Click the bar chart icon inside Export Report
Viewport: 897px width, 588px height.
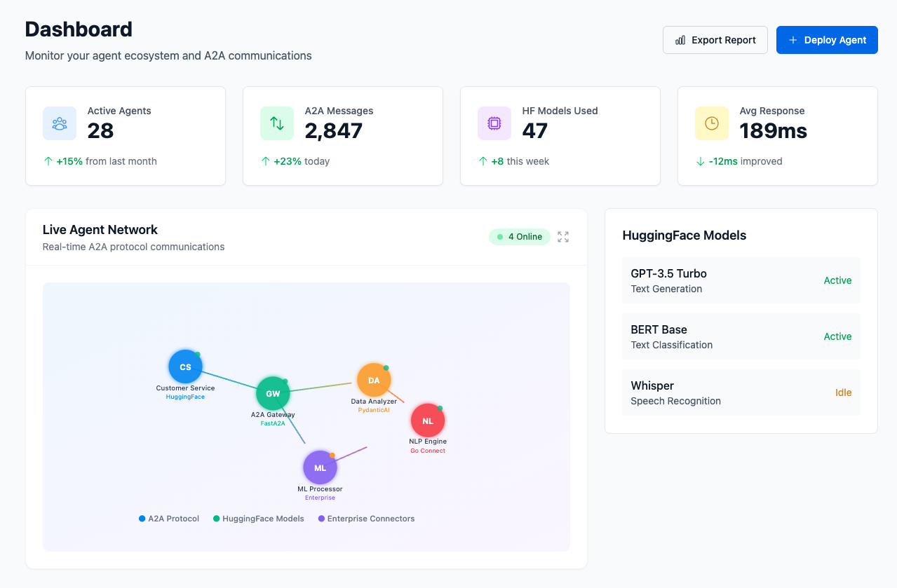click(x=680, y=40)
